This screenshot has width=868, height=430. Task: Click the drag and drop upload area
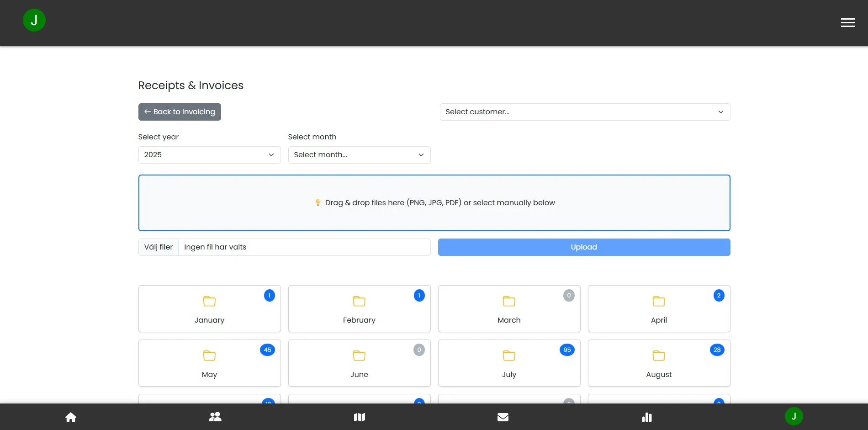click(434, 202)
